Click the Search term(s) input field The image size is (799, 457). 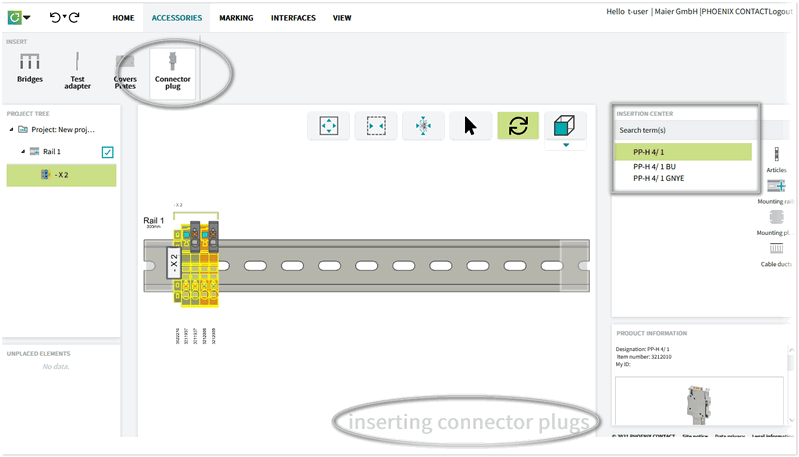click(685, 130)
